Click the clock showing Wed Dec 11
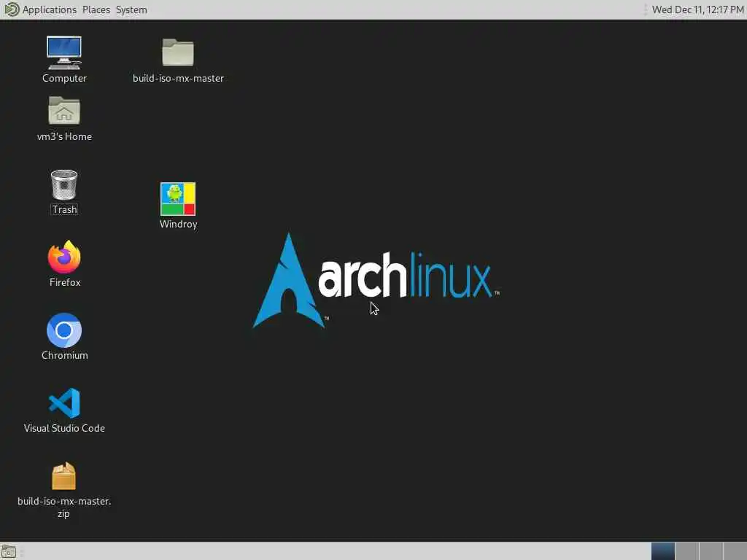 tap(697, 9)
